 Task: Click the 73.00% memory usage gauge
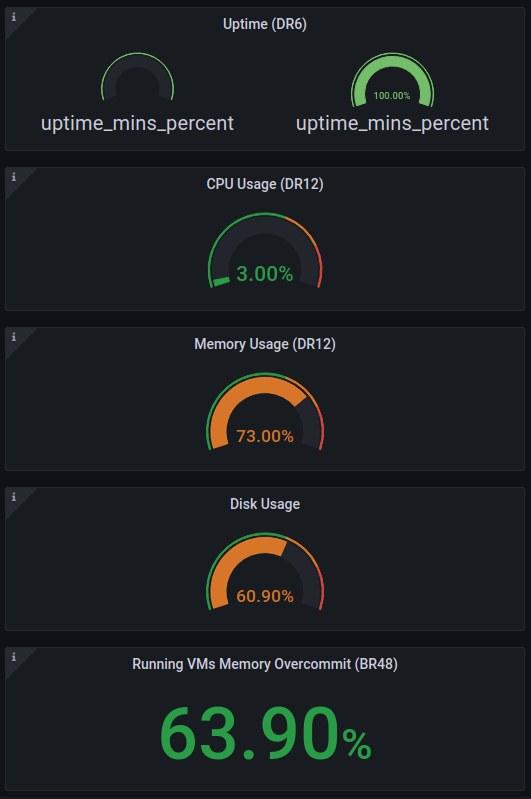coord(265,412)
